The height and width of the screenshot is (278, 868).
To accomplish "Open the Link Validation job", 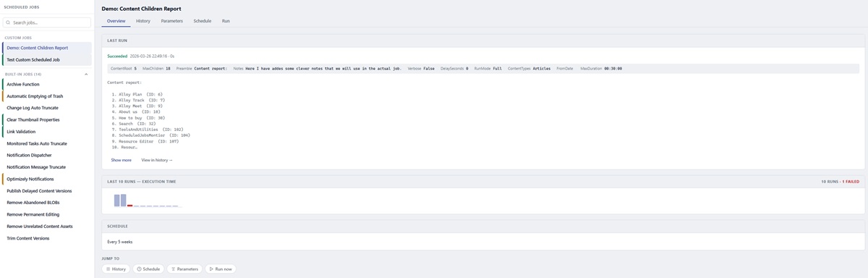I will 47,132.
